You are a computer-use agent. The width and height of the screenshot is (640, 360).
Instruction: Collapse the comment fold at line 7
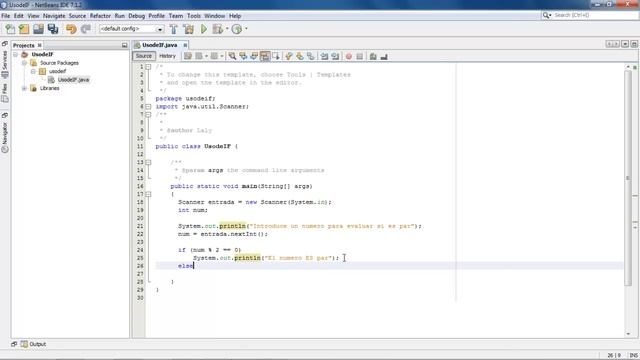tap(149, 115)
